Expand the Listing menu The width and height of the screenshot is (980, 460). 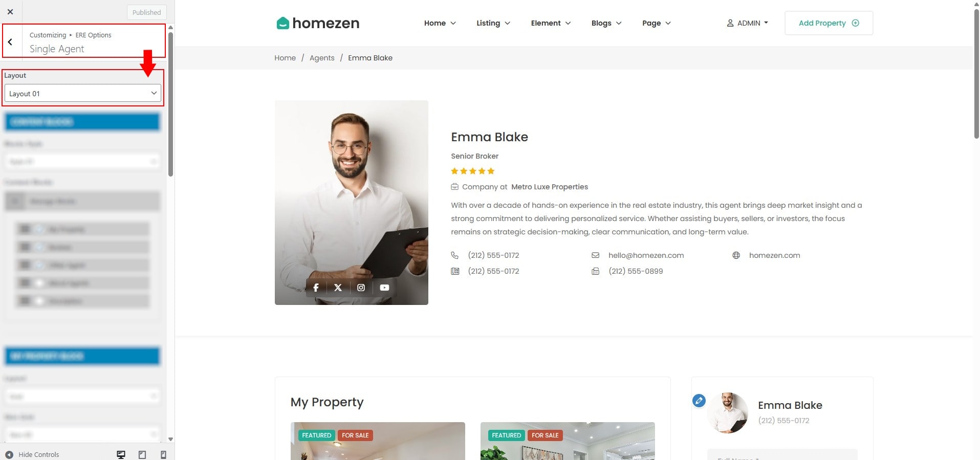[x=493, y=23]
